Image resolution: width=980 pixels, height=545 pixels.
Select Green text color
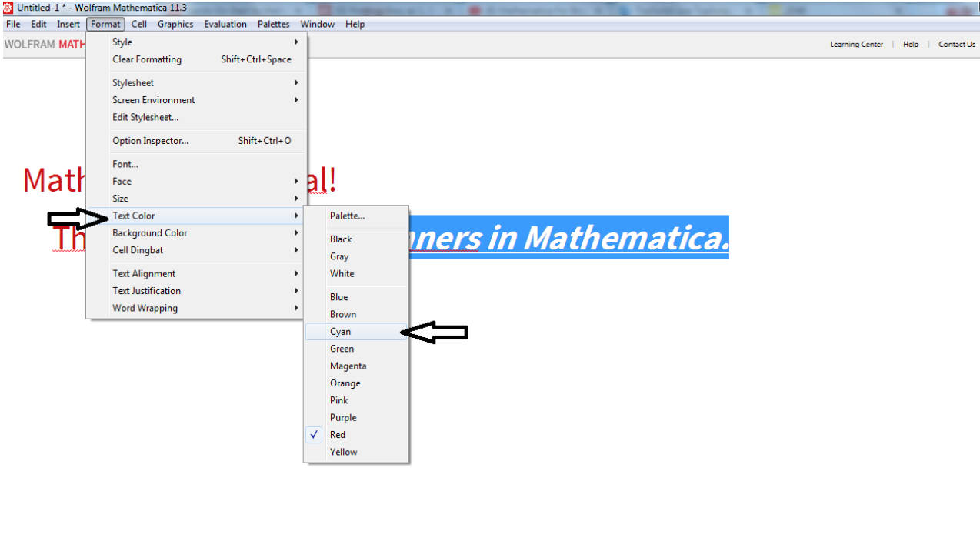tap(356, 349)
